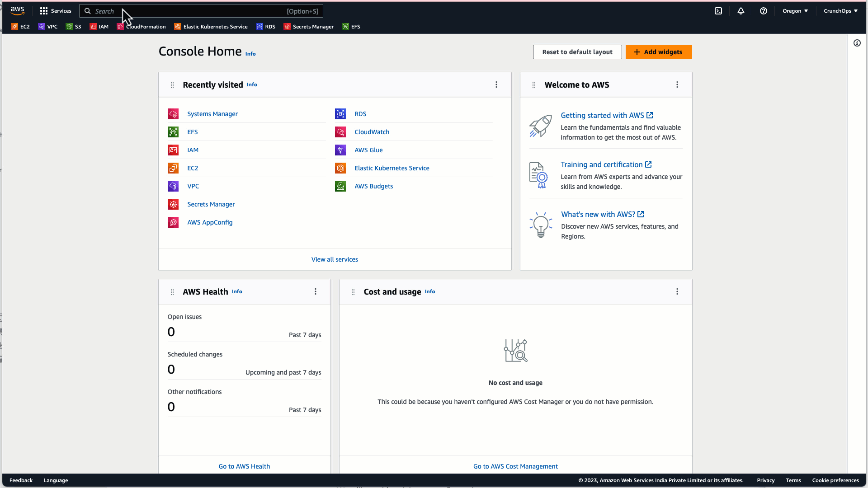Click the EFS icon in Recently visited
868x488 pixels.
coord(173,132)
